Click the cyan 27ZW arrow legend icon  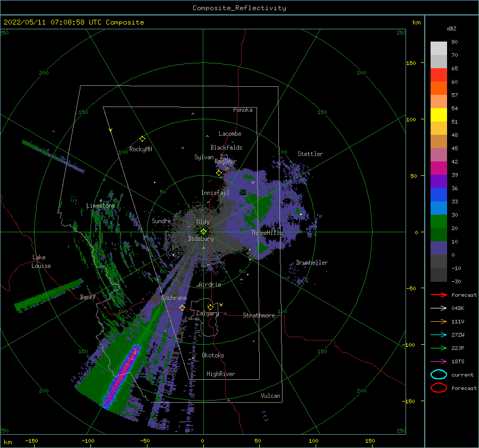[x=439, y=335]
